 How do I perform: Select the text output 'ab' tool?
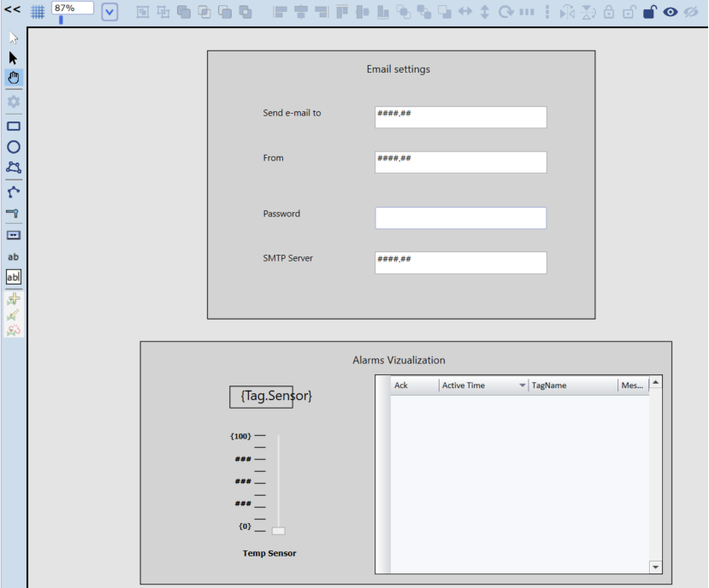[x=14, y=256]
